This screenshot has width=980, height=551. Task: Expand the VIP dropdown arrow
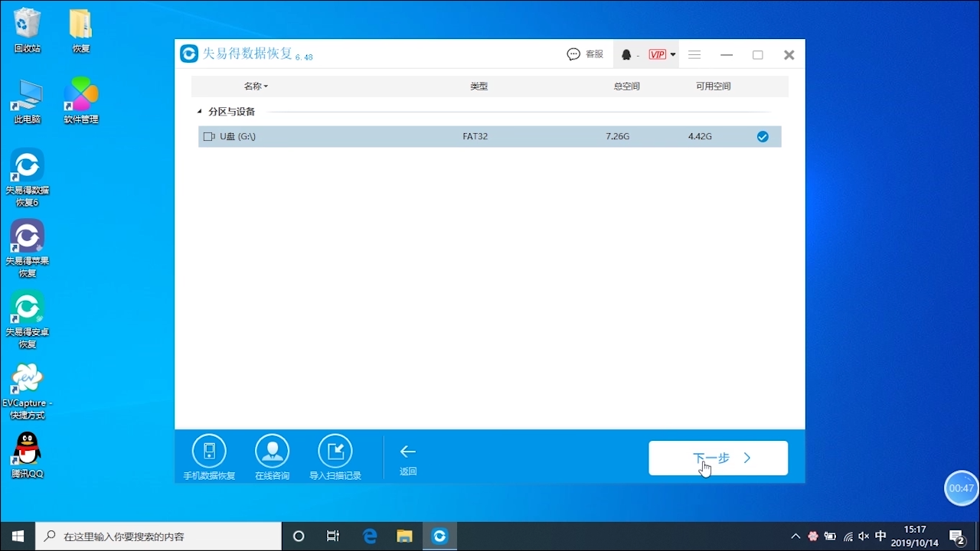coord(673,54)
